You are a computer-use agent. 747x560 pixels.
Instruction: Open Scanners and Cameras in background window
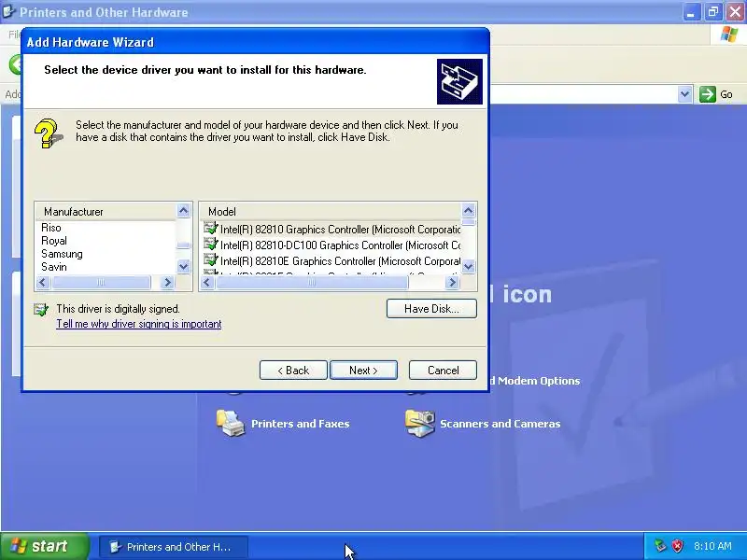tap(500, 424)
